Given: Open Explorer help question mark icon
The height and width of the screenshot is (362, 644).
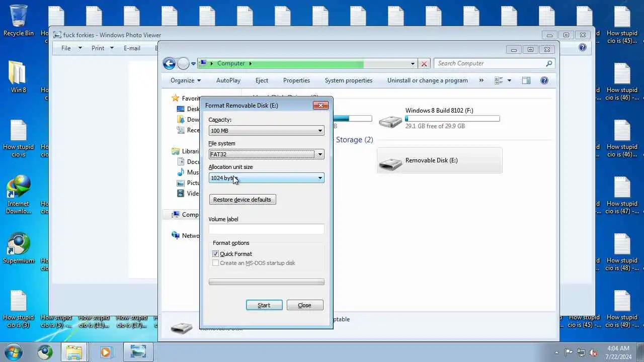Looking at the screenshot, I should [544, 80].
